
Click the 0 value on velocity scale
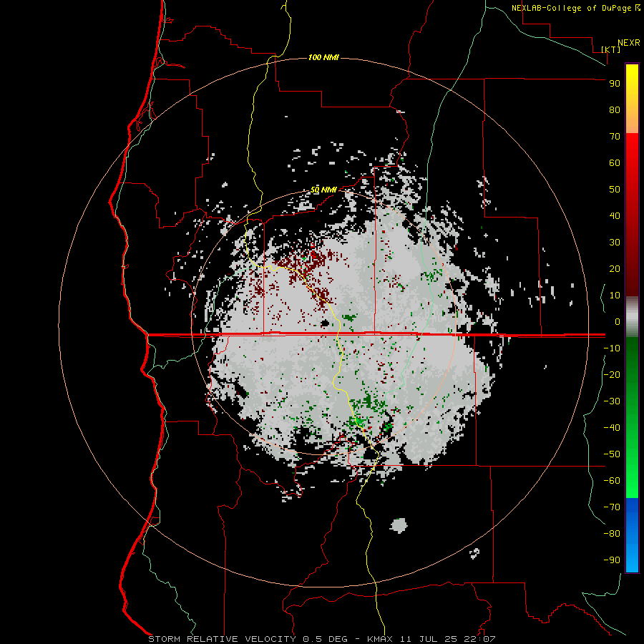(x=618, y=321)
